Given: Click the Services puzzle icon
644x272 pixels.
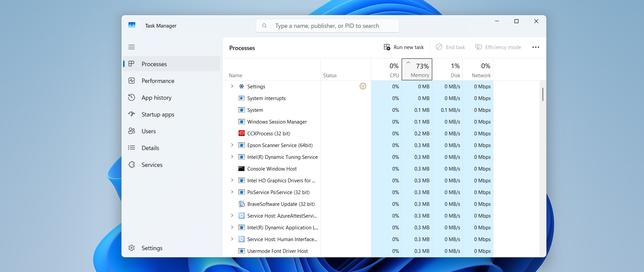Looking at the screenshot, I should 132,165.
